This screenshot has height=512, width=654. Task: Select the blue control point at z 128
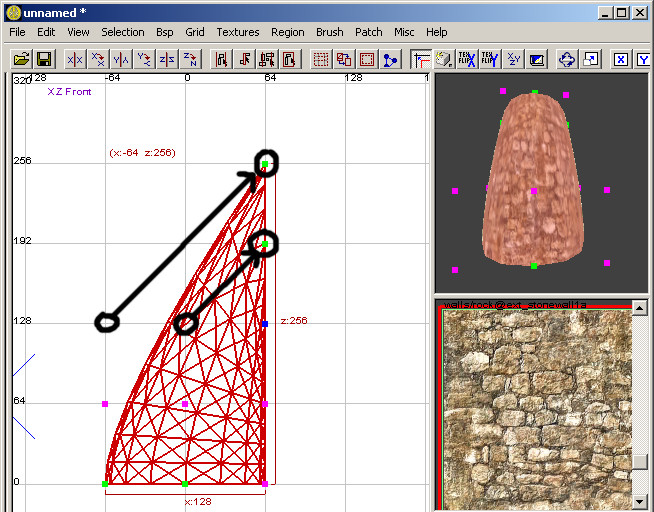point(265,324)
